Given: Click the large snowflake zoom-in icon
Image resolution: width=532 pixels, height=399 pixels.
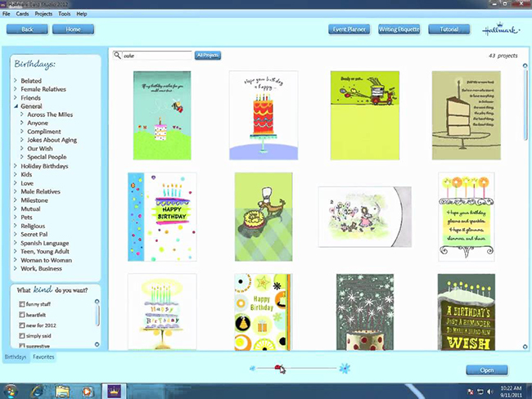Looking at the screenshot, I should point(345,369).
